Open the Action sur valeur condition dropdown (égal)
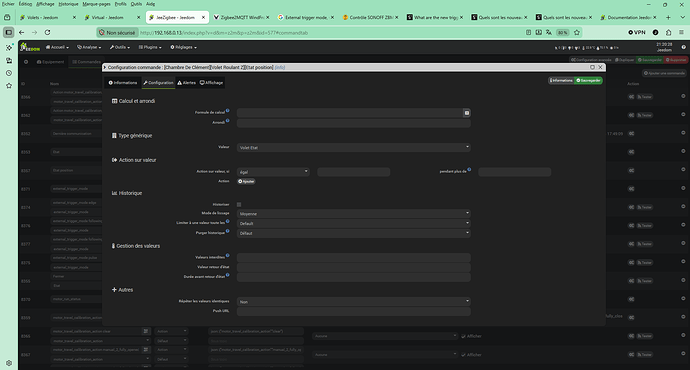 (x=273, y=172)
